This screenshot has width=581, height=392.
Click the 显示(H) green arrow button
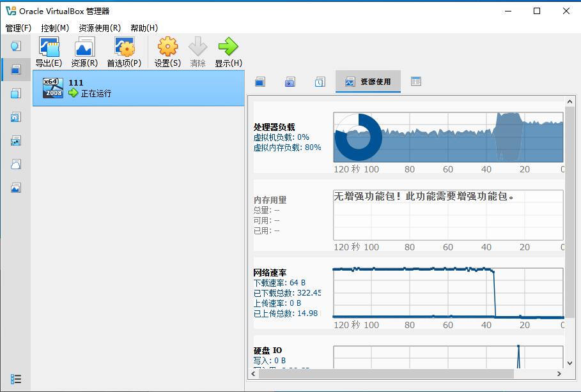[228, 52]
